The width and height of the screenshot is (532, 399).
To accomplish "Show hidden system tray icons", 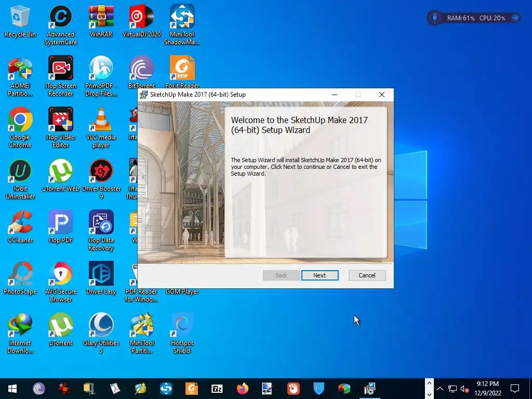I will click(x=440, y=389).
